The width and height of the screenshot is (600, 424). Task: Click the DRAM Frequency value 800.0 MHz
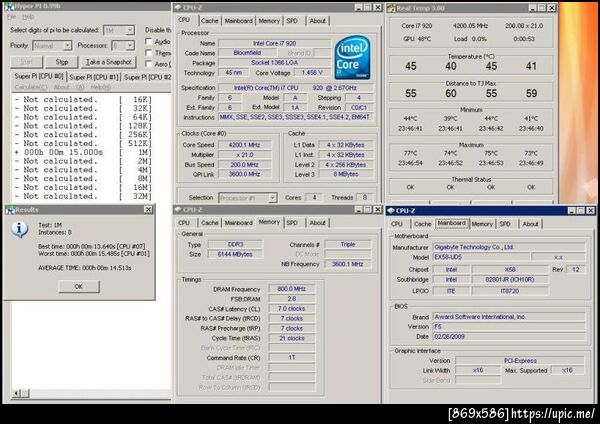point(292,289)
